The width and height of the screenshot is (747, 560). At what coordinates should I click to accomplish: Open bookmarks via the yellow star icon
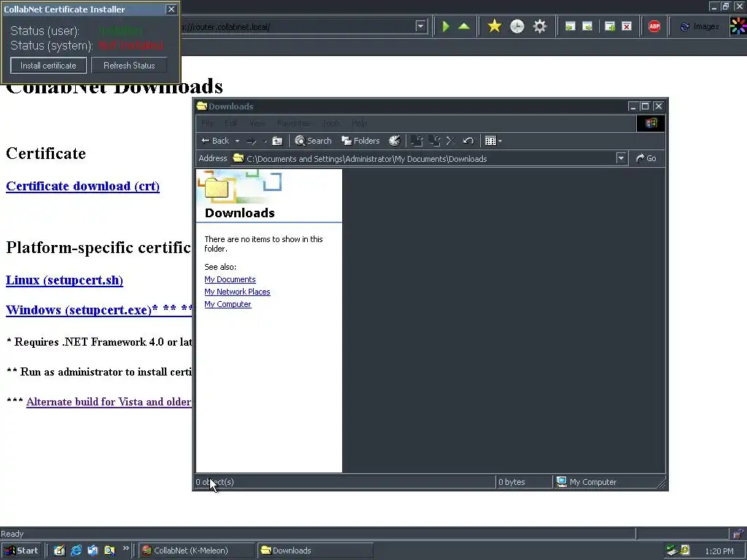[x=495, y=26]
